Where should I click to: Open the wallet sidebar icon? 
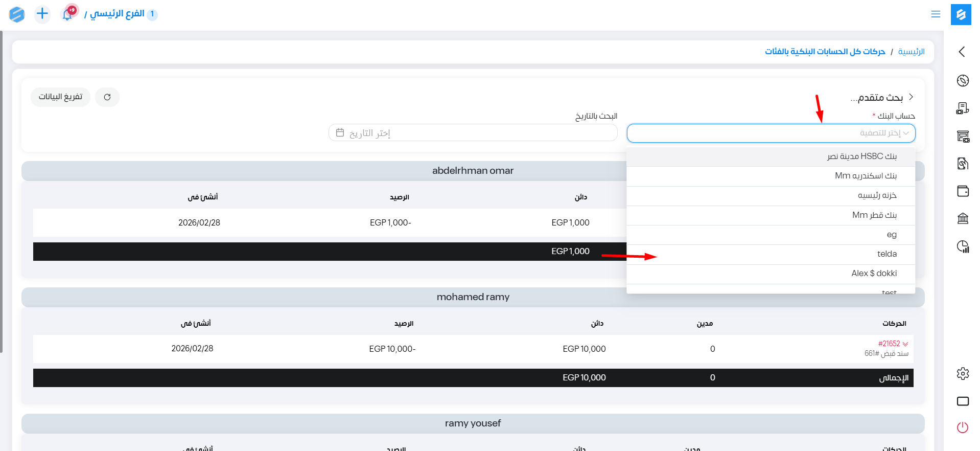click(963, 191)
